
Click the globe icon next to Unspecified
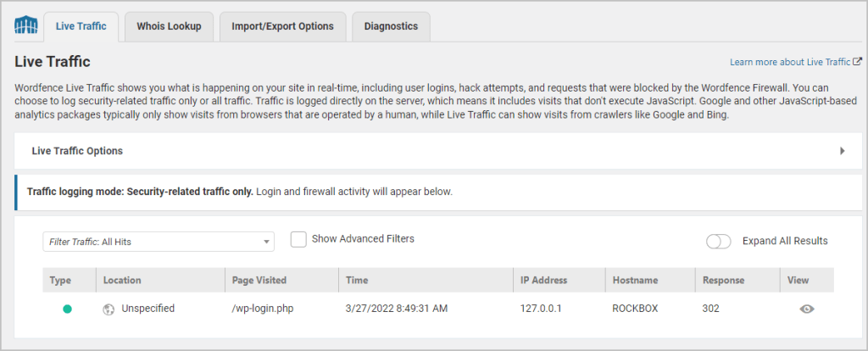[x=108, y=309]
